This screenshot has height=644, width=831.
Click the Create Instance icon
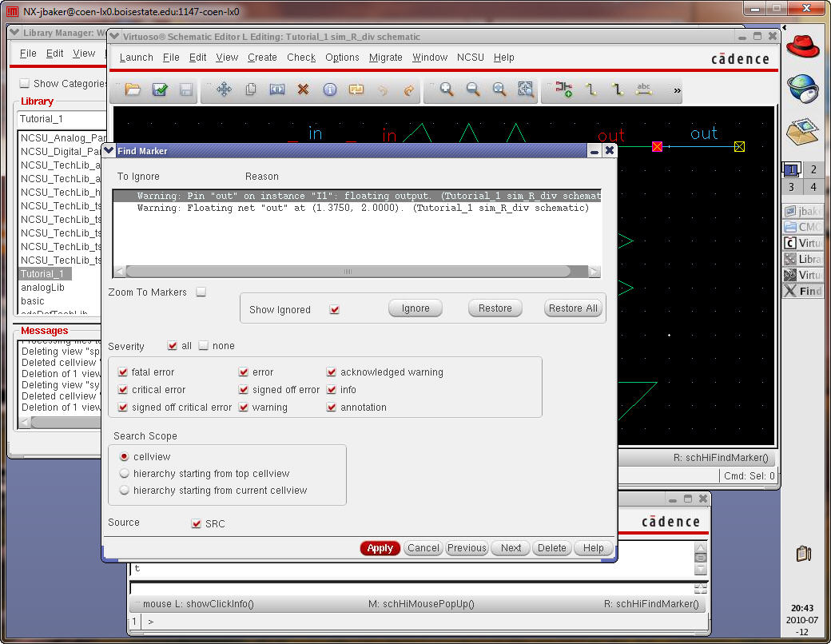coord(564,89)
